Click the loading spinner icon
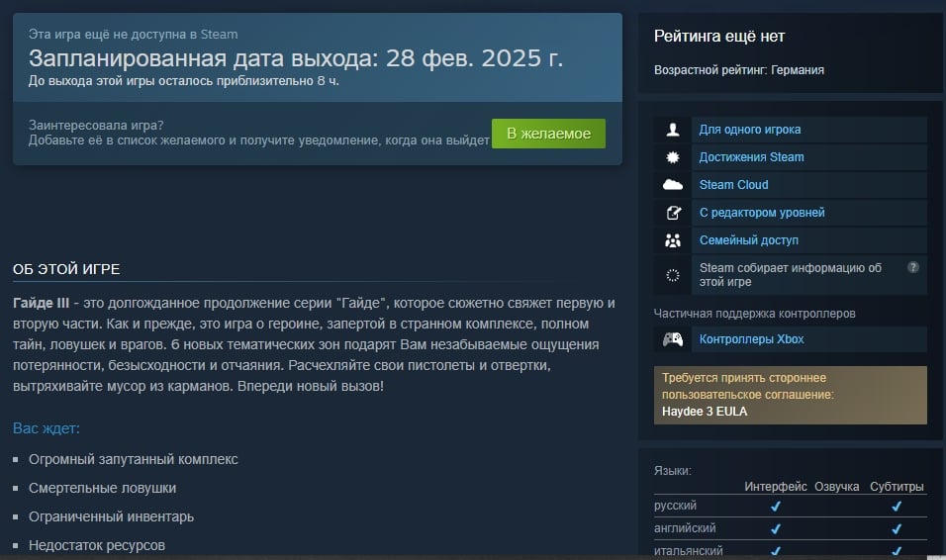Viewport: 946px width, 560px height. (673, 275)
